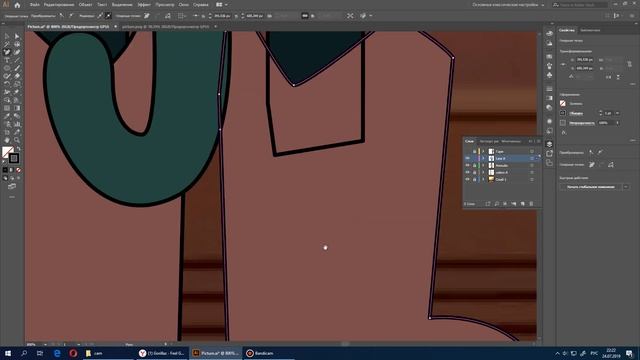
Task: Open the opacity dropdown arrow in Properties
Action: (x=618, y=123)
